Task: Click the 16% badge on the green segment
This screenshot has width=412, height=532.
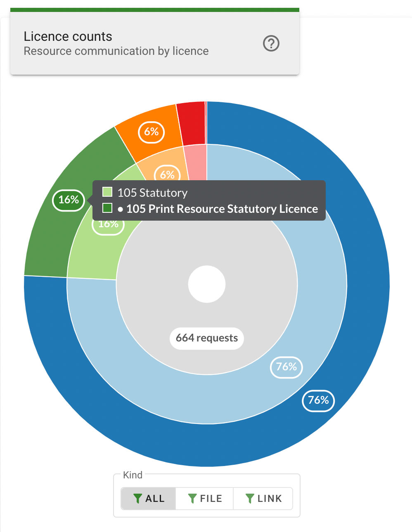Action: 68,200
